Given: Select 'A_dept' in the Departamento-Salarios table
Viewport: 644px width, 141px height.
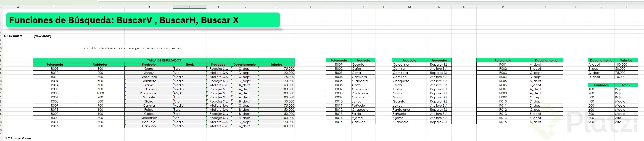Looking at the screenshot, I should pos(601,64).
